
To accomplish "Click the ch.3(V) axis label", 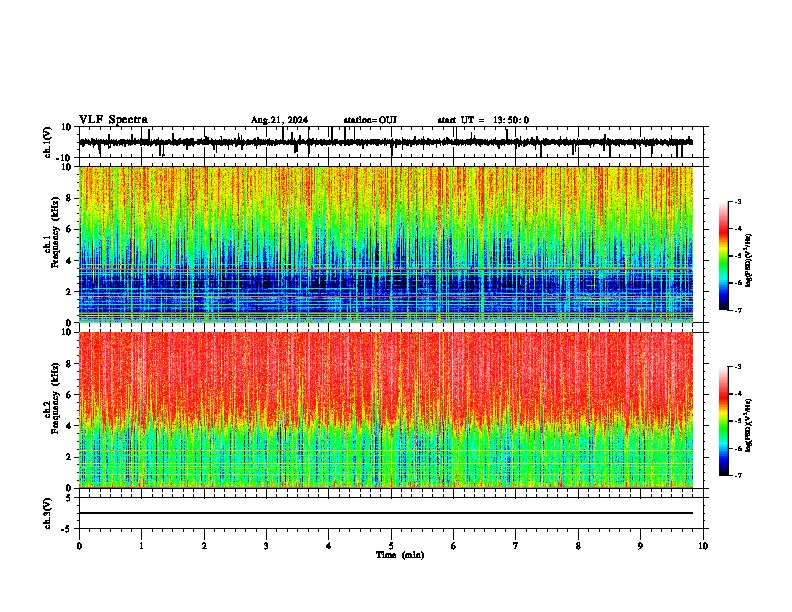I will coord(48,513).
